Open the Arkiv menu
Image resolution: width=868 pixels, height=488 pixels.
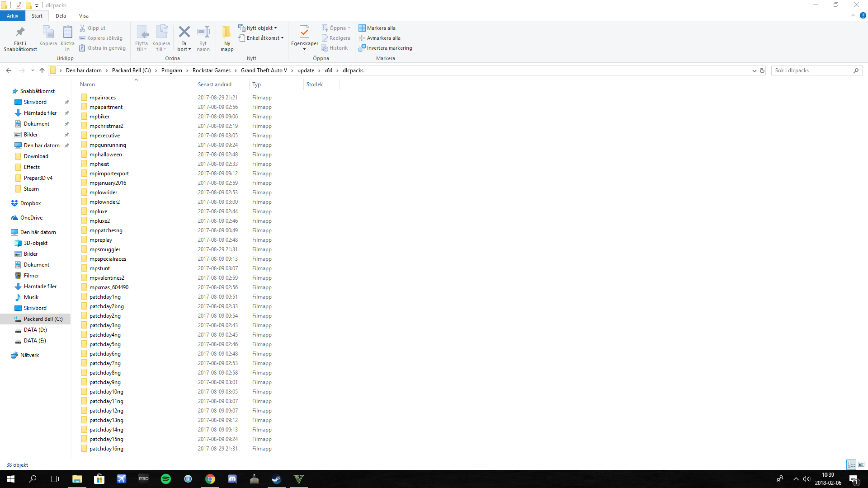pyautogui.click(x=12, y=16)
